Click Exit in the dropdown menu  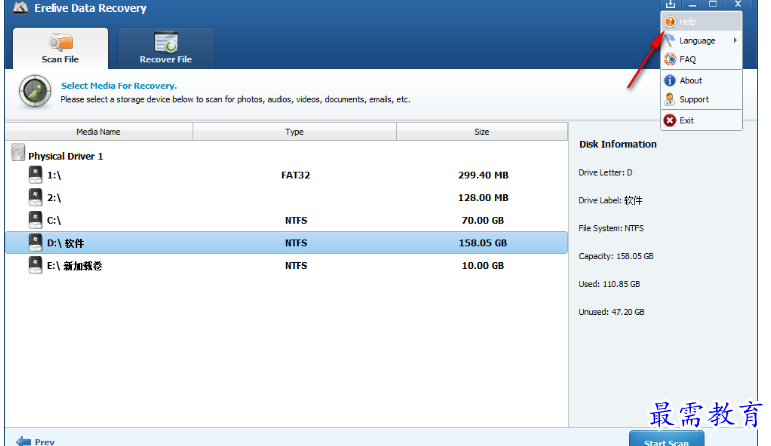click(701, 120)
